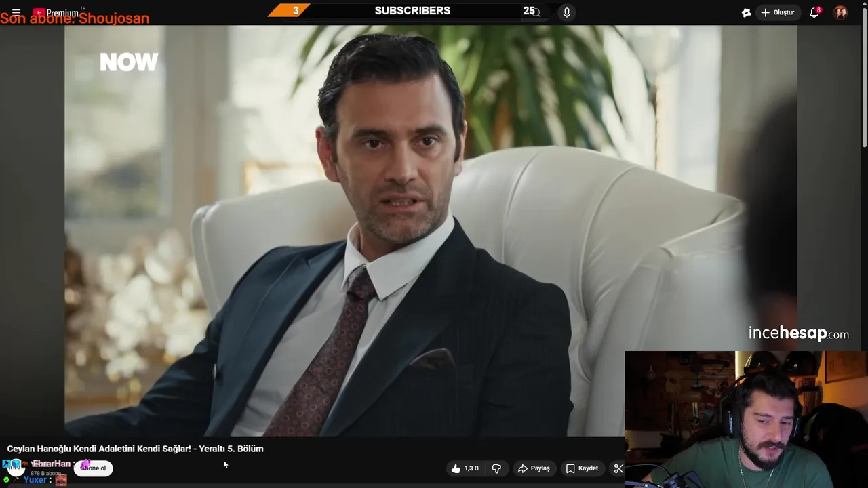Subscribe using the Abone ol button
Viewport: 868px width, 488px height.
coord(94,468)
